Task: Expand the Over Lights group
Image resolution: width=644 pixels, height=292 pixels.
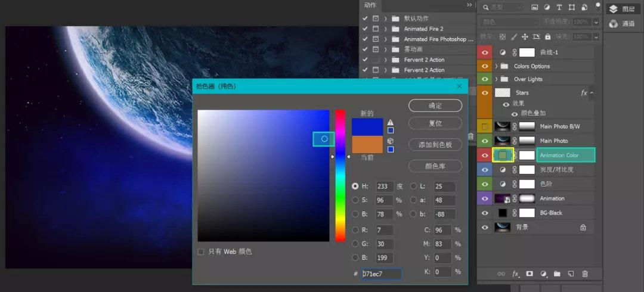Action: 496,79
